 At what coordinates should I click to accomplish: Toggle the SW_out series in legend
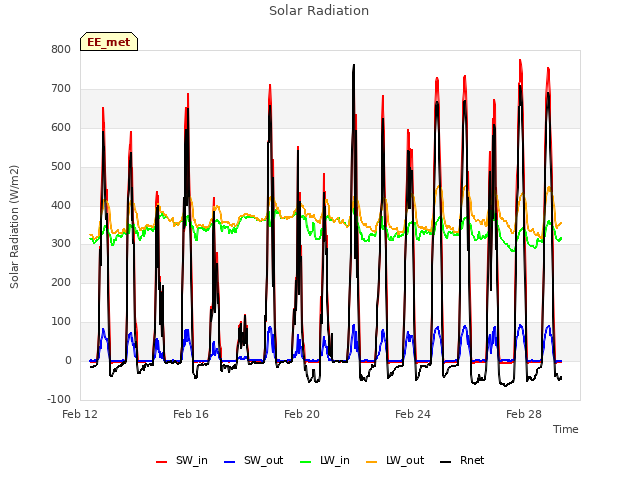[253, 460]
